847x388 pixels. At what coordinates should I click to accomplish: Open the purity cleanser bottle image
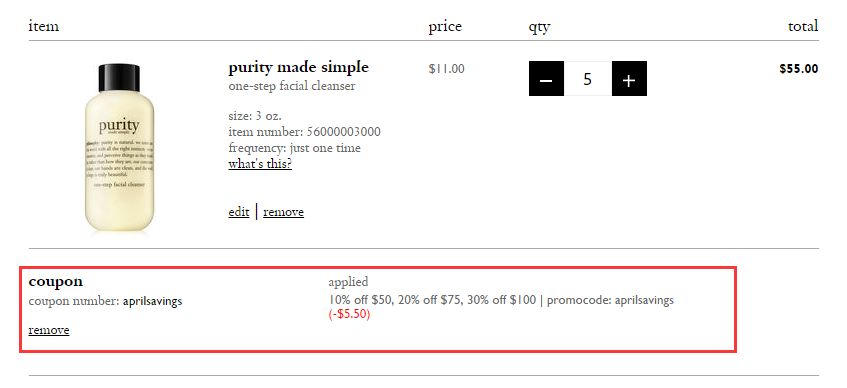(x=119, y=148)
